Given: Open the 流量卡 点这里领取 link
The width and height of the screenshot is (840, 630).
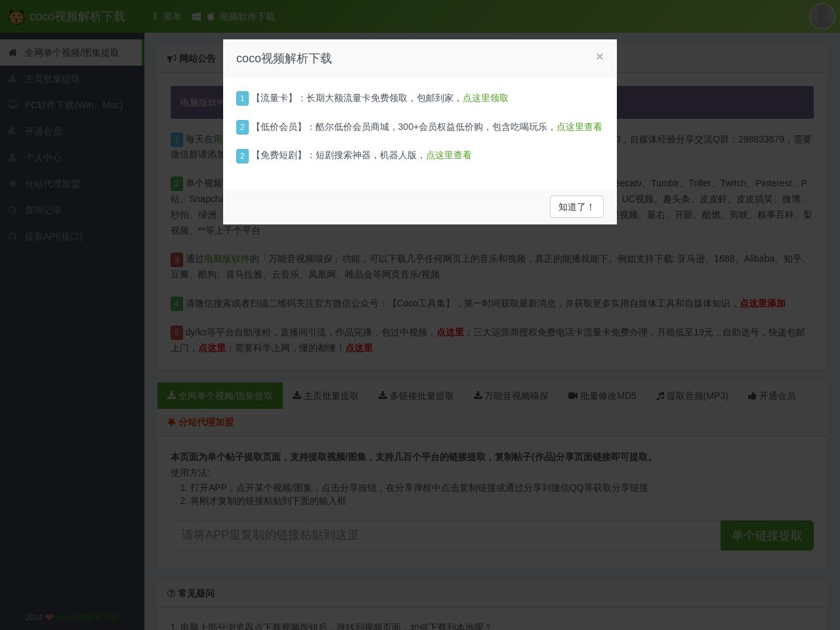Looking at the screenshot, I should click(x=486, y=98).
